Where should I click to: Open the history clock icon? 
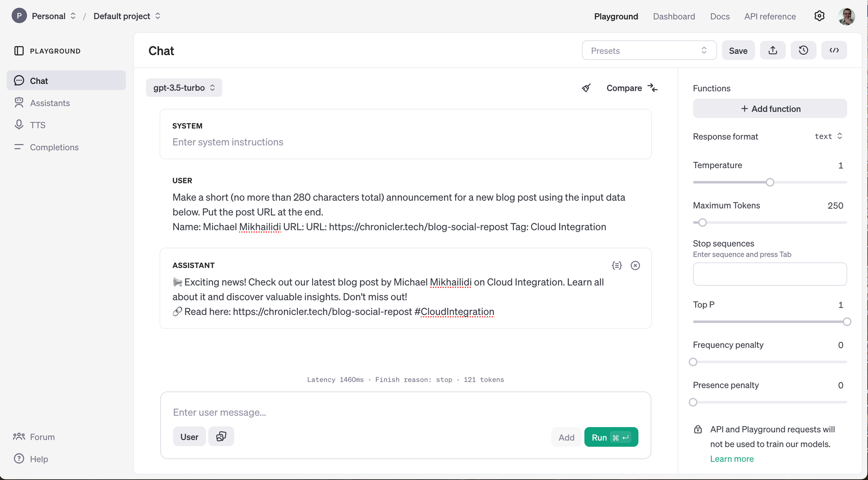(x=803, y=50)
